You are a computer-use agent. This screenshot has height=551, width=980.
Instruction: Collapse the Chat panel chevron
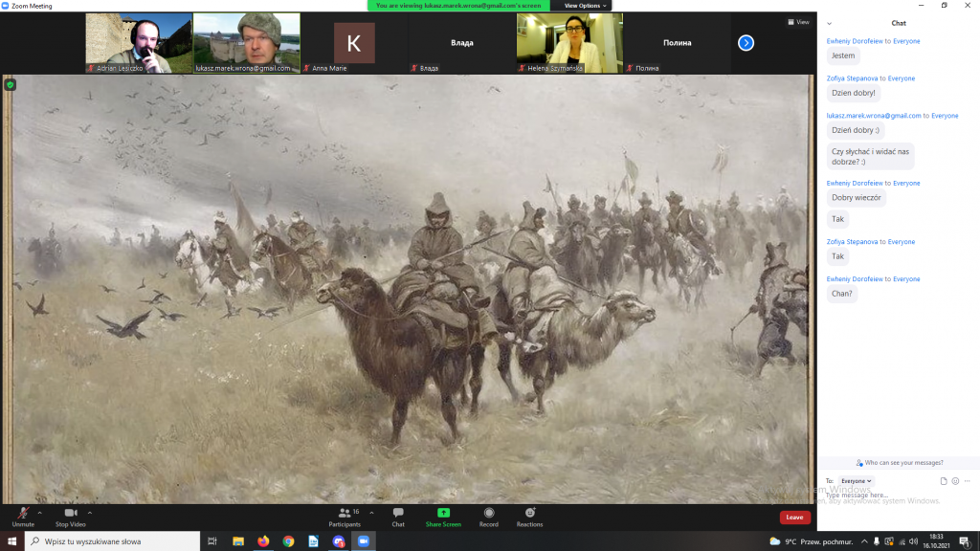point(829,23)
